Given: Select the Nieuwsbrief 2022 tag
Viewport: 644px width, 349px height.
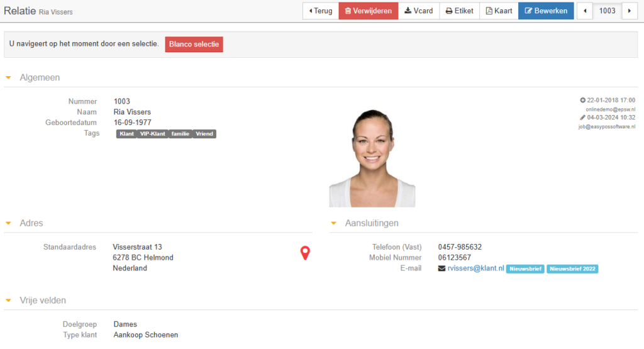Looking at the screenshot, I should [572, 269].
